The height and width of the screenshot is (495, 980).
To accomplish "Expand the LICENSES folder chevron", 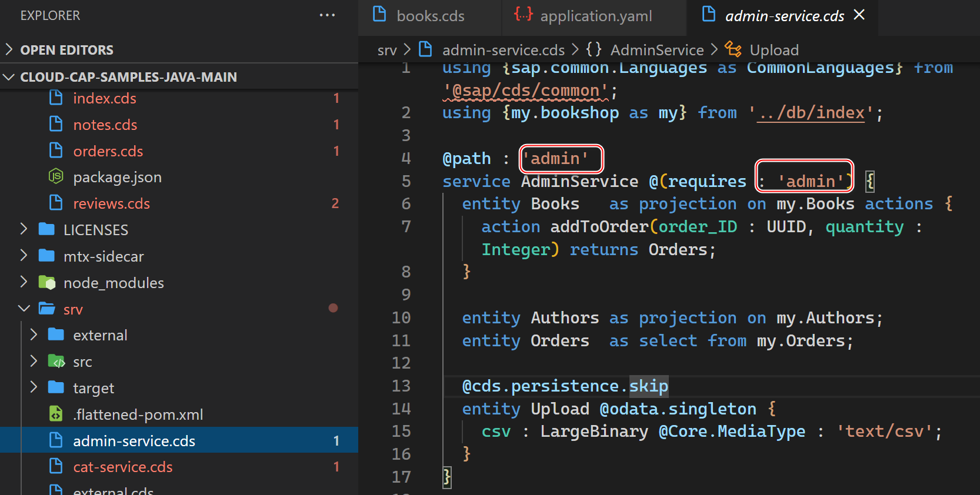I will pyautogui.click(x=24, y=229).
